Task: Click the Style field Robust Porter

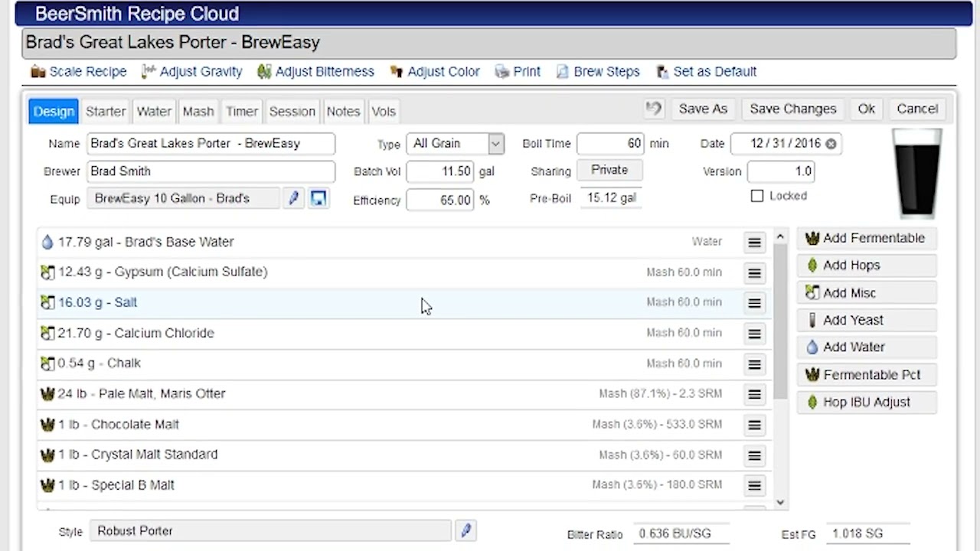Action: click(x=270, y=530)
